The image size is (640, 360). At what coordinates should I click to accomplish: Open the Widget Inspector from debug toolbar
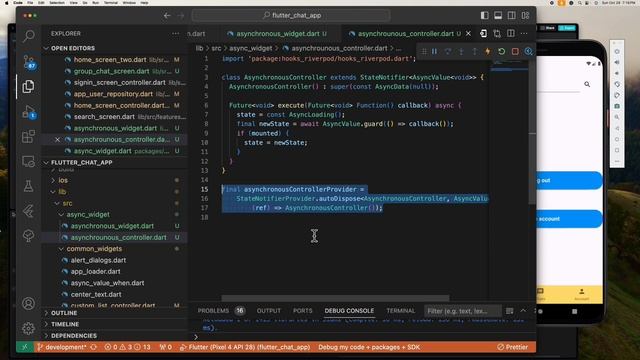[x=529, y=51]
